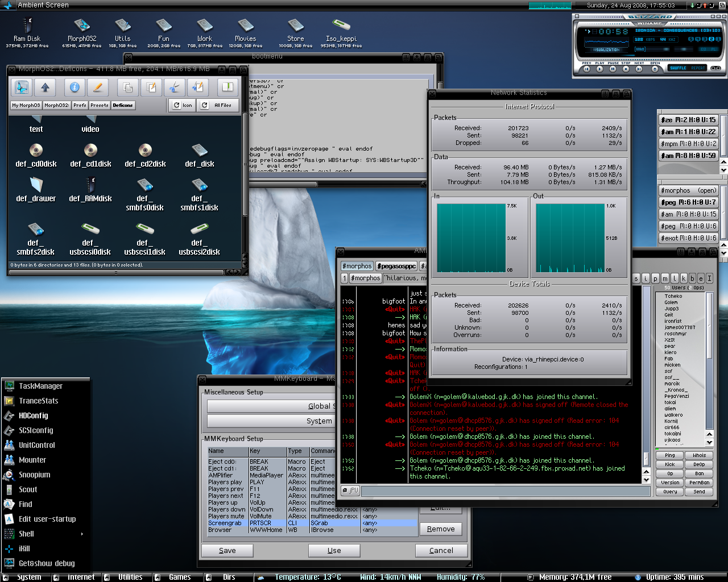Enable Repeat mode in the Blizzard audio player
The image size is (728, 582).
(698, 68)
